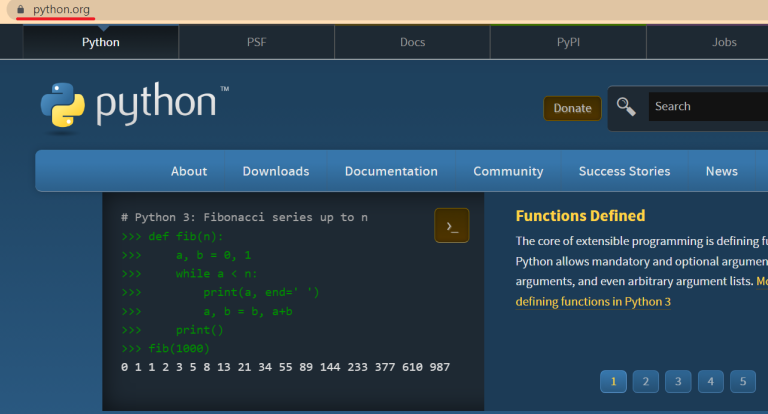Click the Donate button
768x414 pixels.
point(572,108)
